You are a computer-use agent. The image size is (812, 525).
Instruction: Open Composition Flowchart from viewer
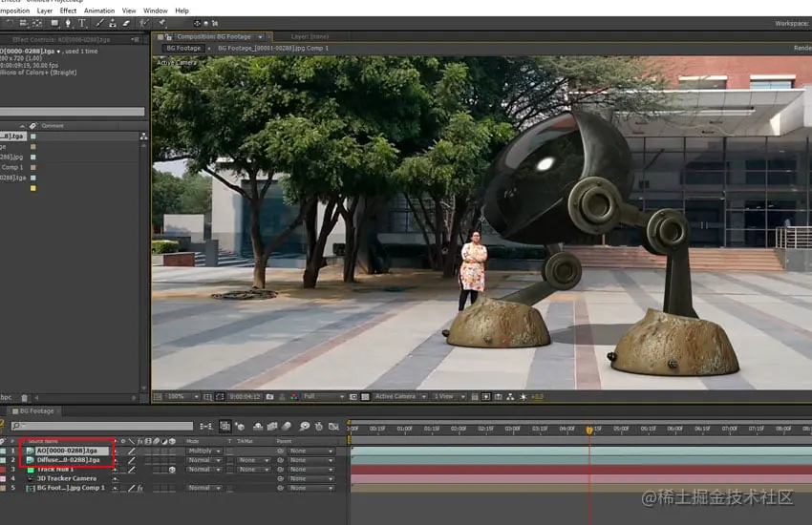pyautogui.click(x=509, y=397)
